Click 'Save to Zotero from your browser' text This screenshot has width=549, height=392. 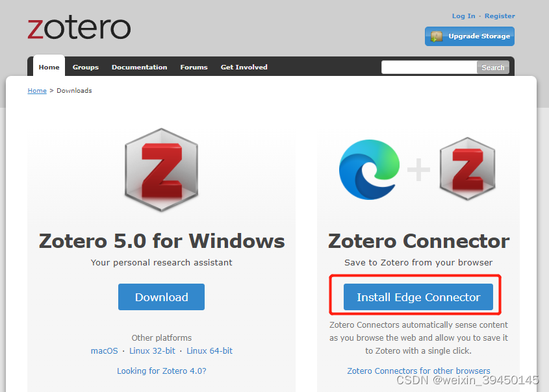click(x=418, y=262)
